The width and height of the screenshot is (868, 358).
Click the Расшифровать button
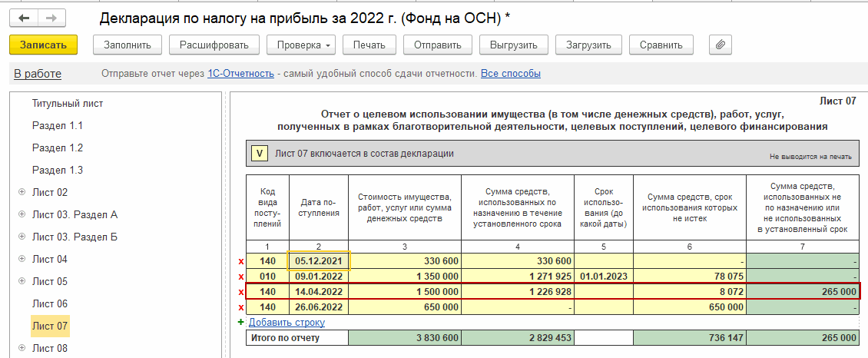click(214, 45)
